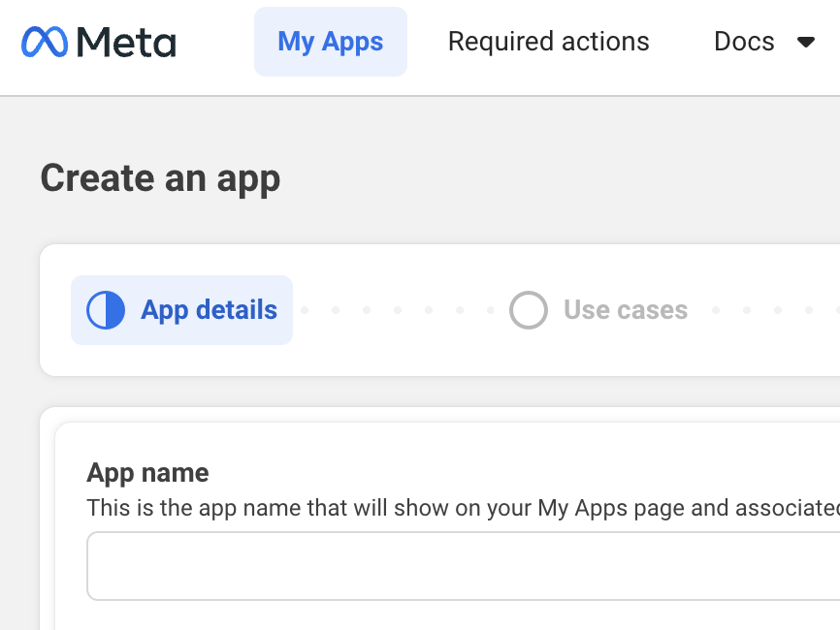
Task: Click the half-filled App details progress icon
Action: tap(106, 310)
